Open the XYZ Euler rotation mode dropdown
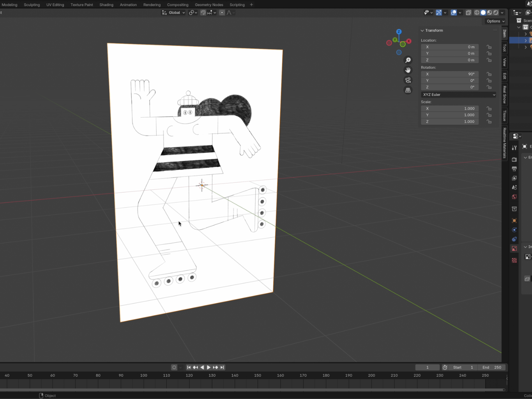Image resolution: width=532 pixels, height=399 pixels. pyautogui.click(x=458, y=95)
